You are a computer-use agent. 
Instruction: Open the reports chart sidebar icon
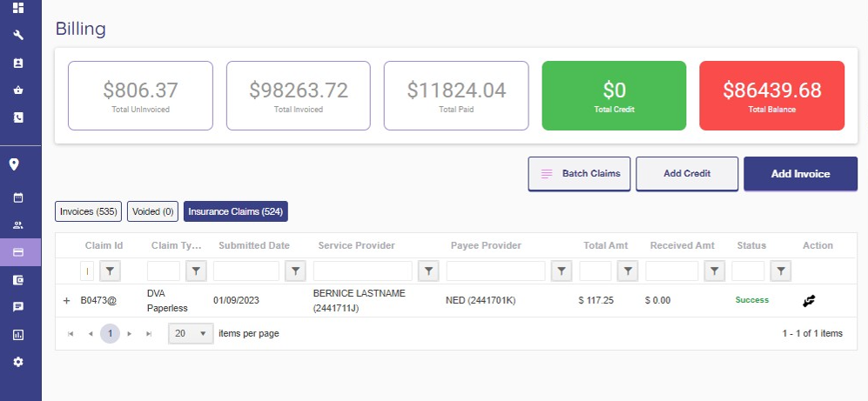click(x=17, y=335)
